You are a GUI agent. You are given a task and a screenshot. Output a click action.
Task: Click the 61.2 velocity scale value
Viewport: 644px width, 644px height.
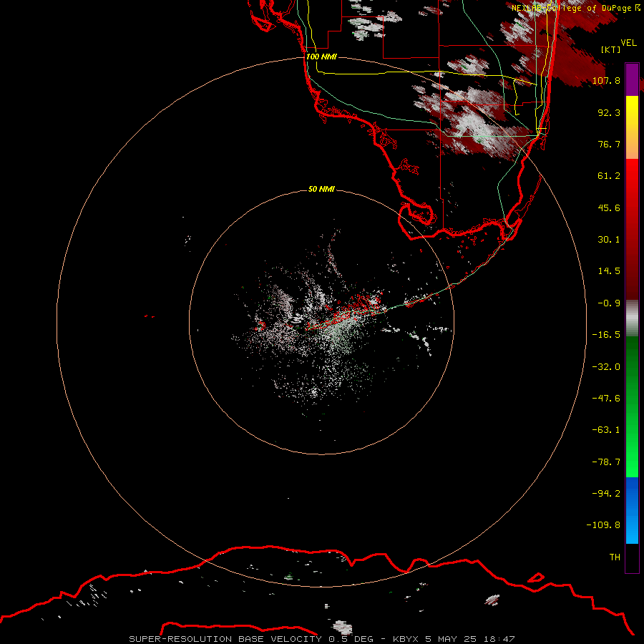[609, 176]
